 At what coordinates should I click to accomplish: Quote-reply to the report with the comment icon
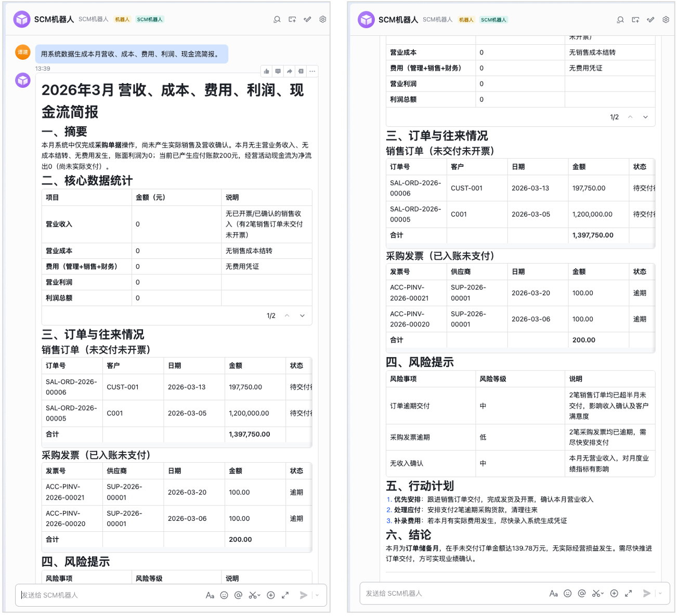coord(278,71)
